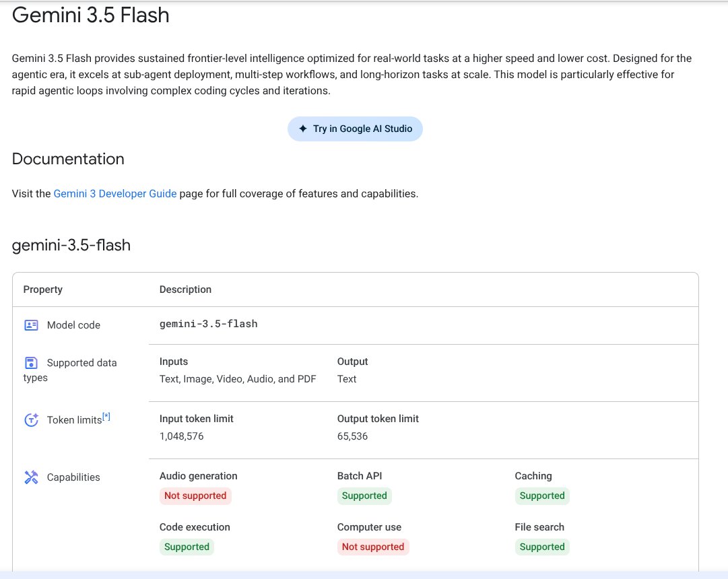728x579 pixels.
Task: Click the Token limits icon
Action: click(x=31, y=419)
